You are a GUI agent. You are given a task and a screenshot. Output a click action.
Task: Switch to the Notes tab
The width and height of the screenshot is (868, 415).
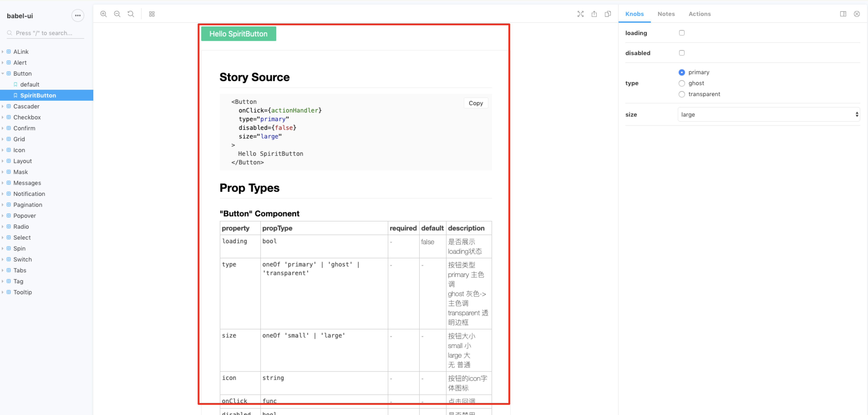666,14
